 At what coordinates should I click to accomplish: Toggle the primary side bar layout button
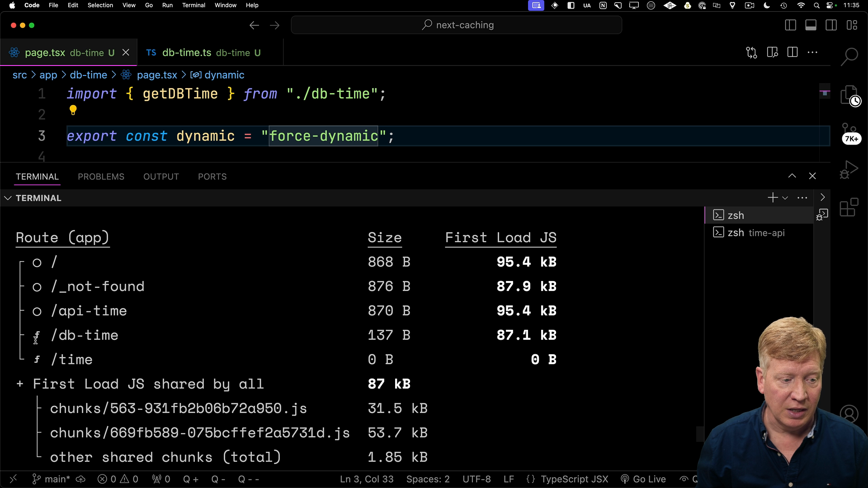click(791, 25)
